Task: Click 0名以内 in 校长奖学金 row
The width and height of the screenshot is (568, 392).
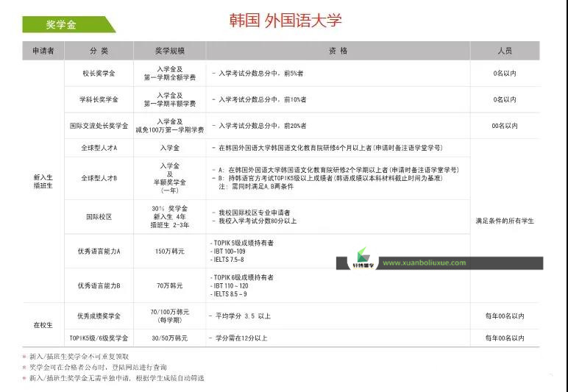Action: pos(505,74)
